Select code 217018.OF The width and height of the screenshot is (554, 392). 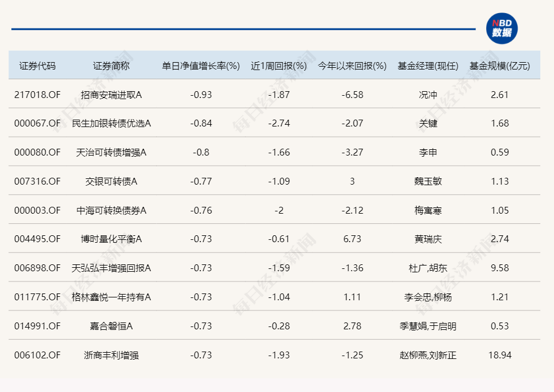38,95
